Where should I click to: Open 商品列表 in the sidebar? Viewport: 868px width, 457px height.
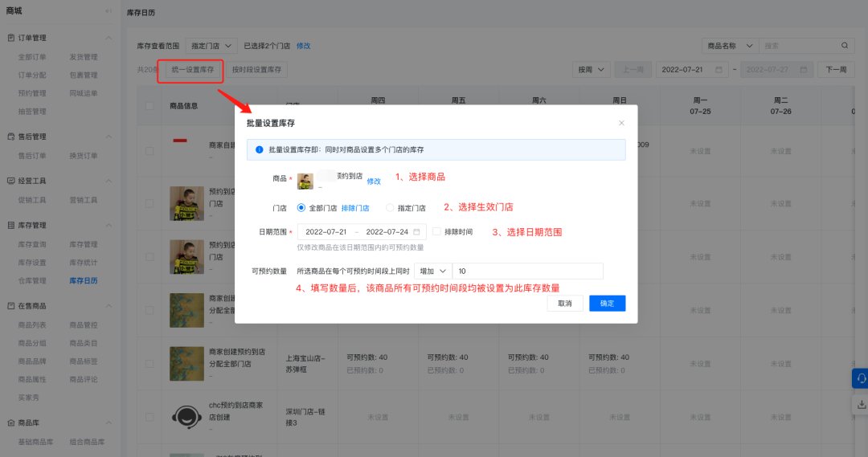[x=32, y=325]
